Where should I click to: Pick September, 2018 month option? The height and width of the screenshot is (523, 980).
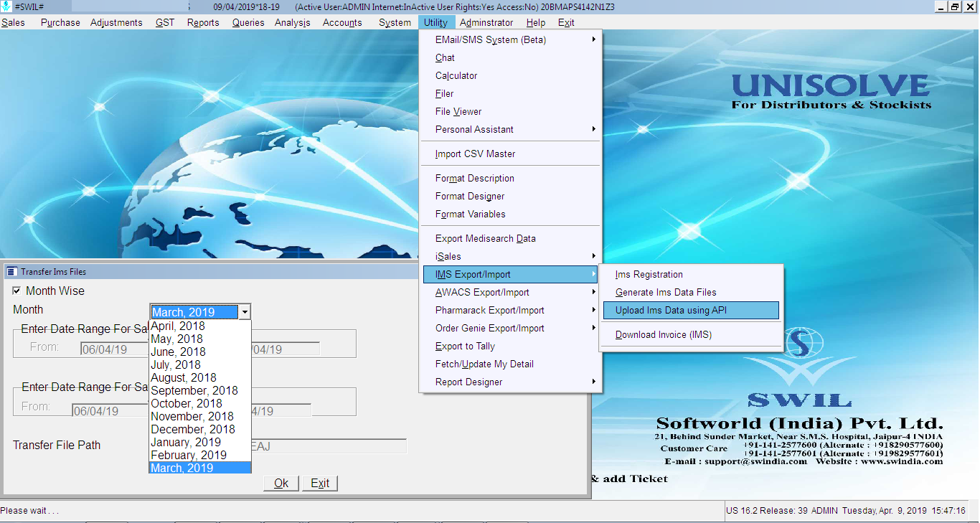[200, 390]
